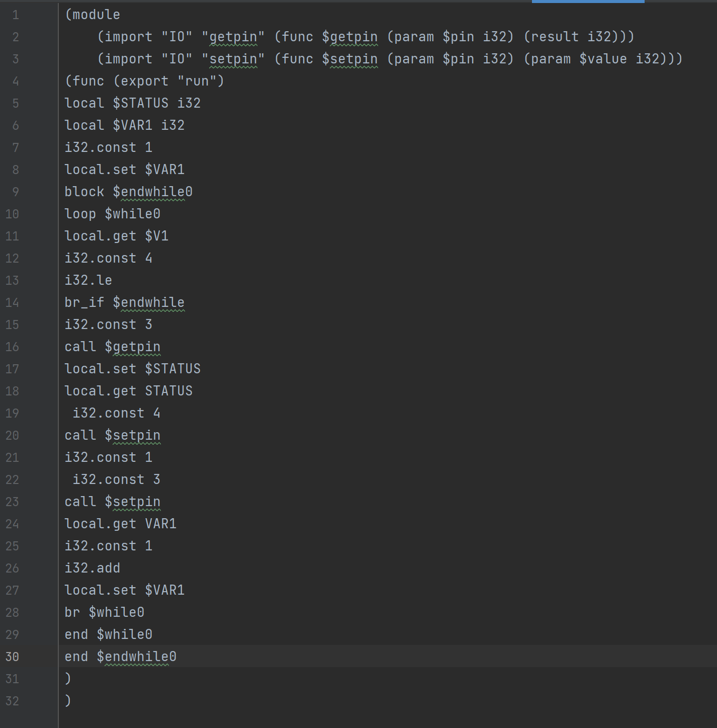Viewport: 717px width, 728px height.
Task: Click line number 1 in gutter
Action: pyautogui.click(x=16, y=15)
